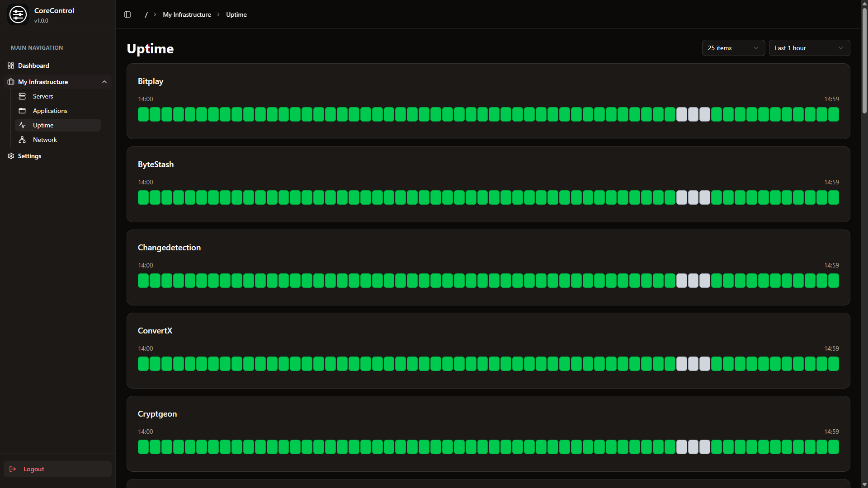Image resolution: width=868 pixels, height=488 pixels.
Task: Click the root slash breadcrumb link
Action: [x=146, y=14]
